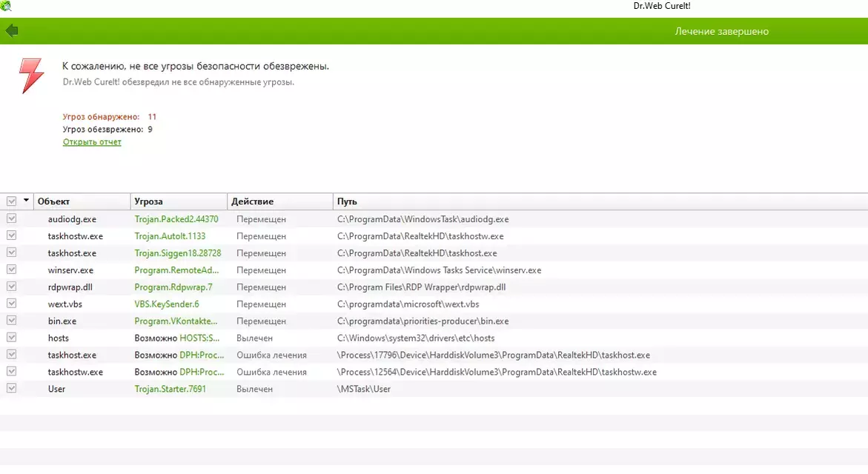Viewport: 868px width, 474px height.
Task: Open threat link Program.RemoteAd...
Action: [x=176, y=270]
